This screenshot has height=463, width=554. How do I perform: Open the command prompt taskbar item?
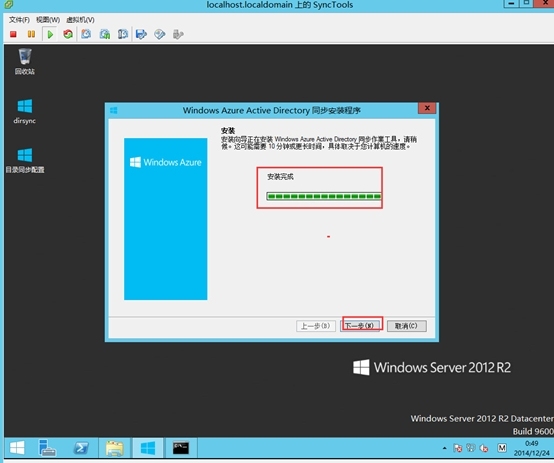181,448
